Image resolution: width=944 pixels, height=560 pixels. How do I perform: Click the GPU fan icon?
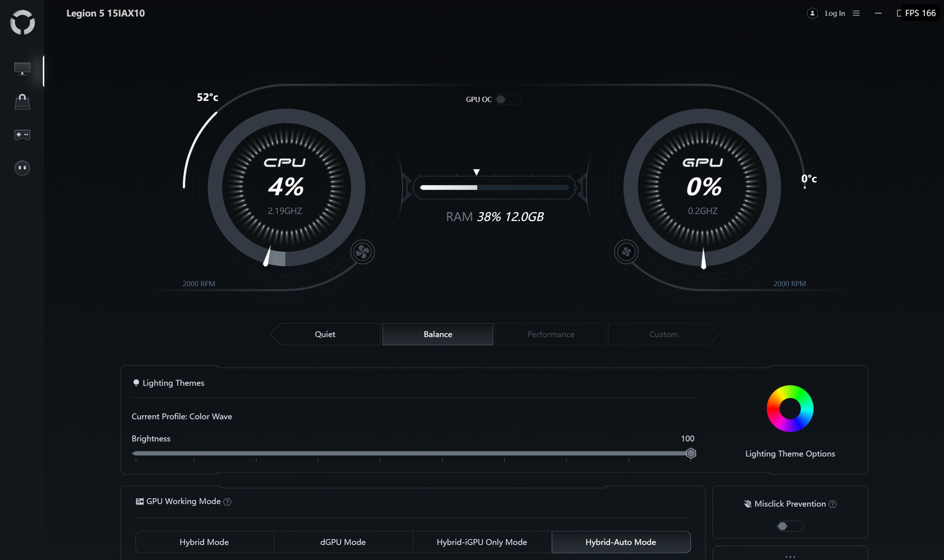coord(626,252)
